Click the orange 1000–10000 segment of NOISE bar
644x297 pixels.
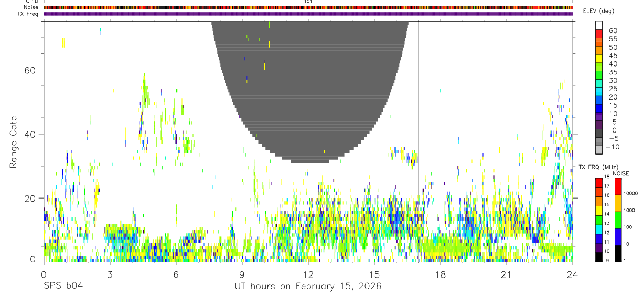tap(618, 203)
